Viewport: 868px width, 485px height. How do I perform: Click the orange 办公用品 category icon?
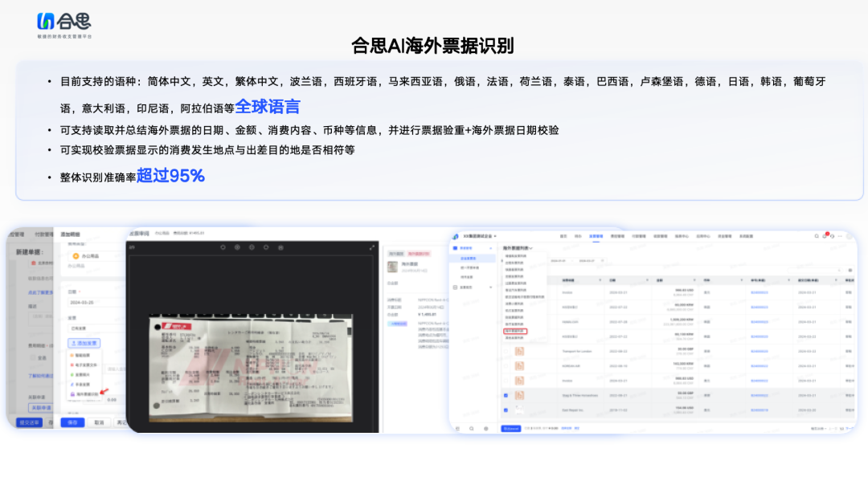point(76,256)
